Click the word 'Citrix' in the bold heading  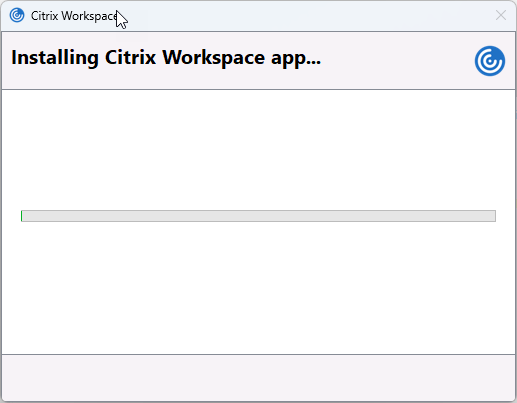pyautogui.click(x=130, y=57)
